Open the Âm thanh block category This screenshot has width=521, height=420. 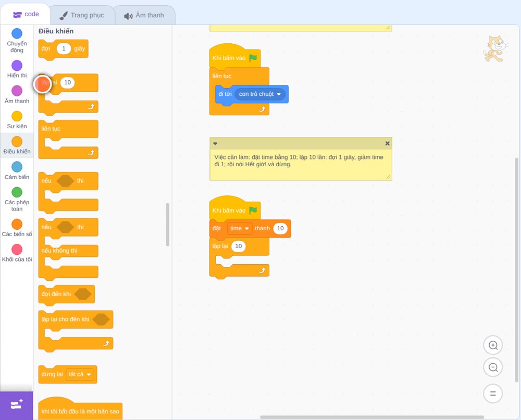click(17, 95)
